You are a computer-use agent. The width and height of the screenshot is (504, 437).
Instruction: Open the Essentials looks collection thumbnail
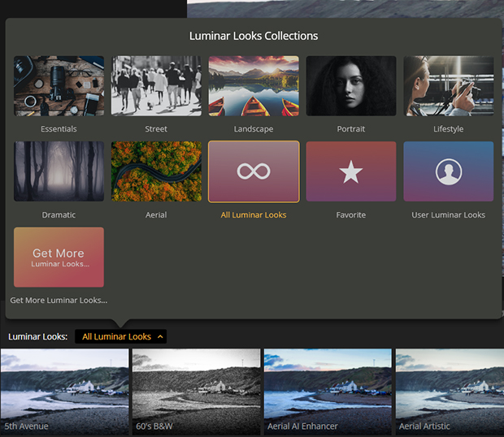[59, 86]
